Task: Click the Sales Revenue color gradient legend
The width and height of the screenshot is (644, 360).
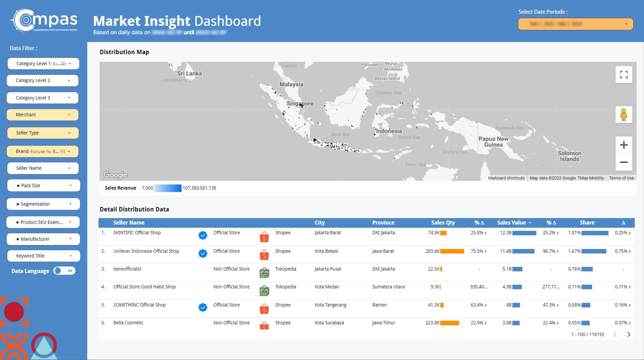Action: pos(168,188)
